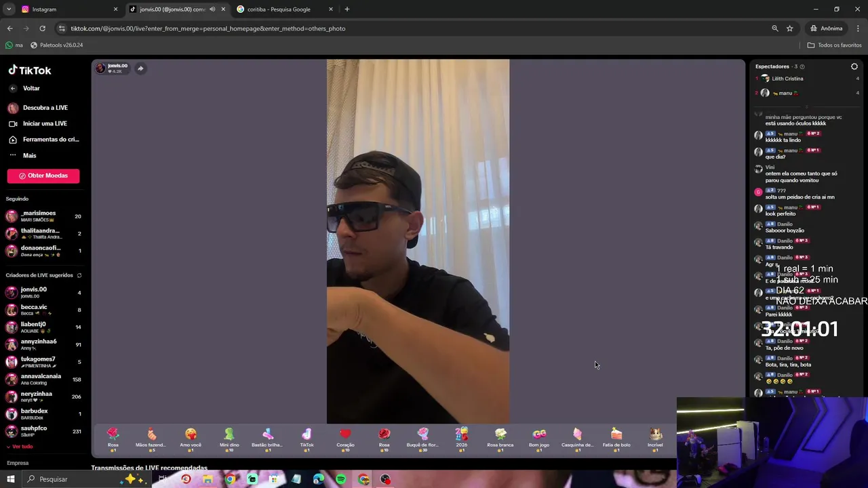Reload the page in browser toolbar
This screenshot has width=868, height=488.
(x=42, y=28)
